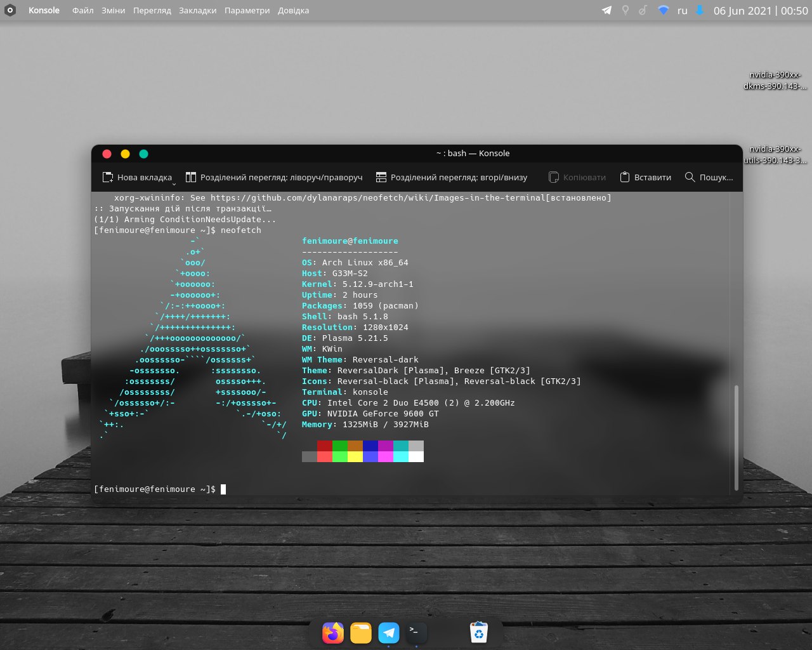Click the gray tray icon beside the lightbulb
The width and height of the screenshot is (812, 650).
(x=643, y=10)
